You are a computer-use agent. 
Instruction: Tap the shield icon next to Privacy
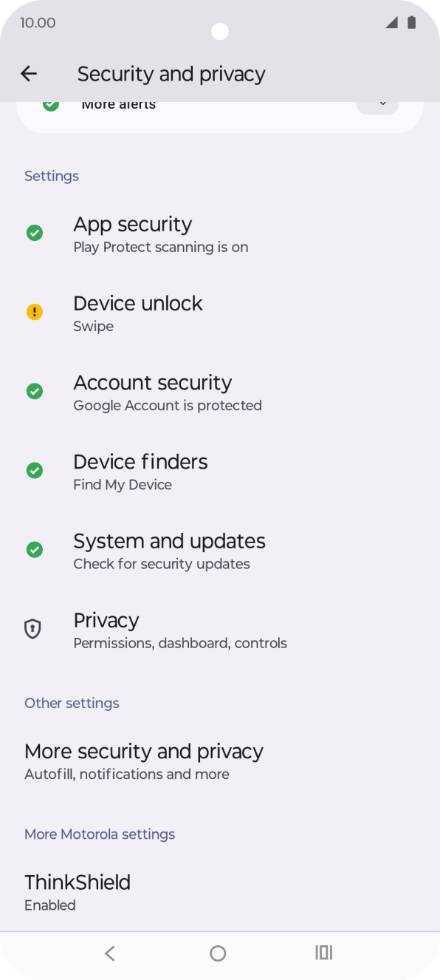[x=32, y=628]
